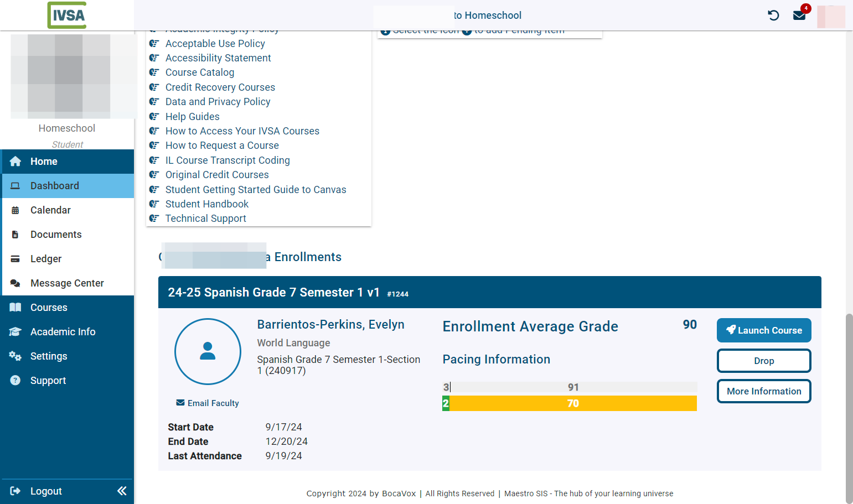Image resolution: width=853 pixels, height=504 pixels.
Task: Click the Courses book icon
Action: [15, 308]
